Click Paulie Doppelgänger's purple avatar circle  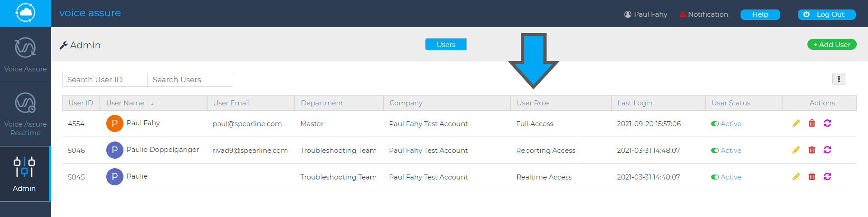point(115,150)
